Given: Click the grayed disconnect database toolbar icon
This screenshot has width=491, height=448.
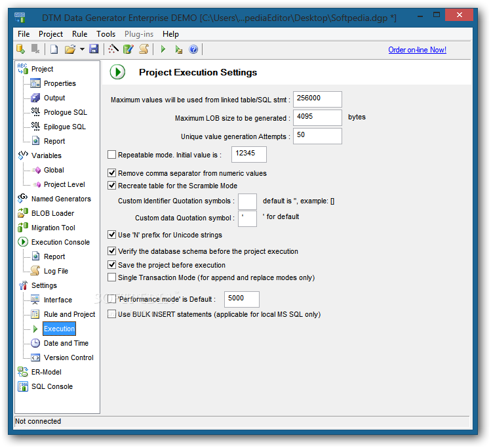Looking at the screenshot, I should 35,49.
